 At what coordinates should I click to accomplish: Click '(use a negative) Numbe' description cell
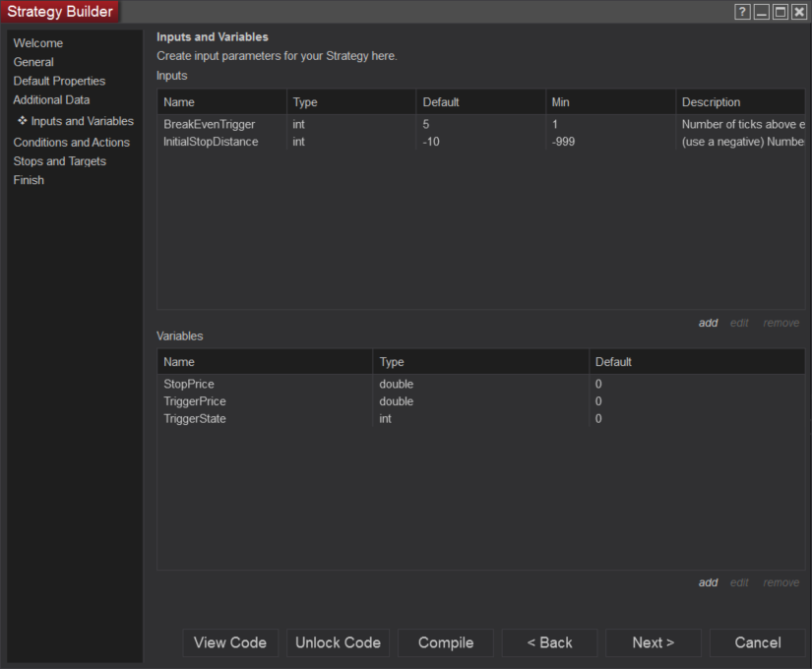click(x=743, y=142)
